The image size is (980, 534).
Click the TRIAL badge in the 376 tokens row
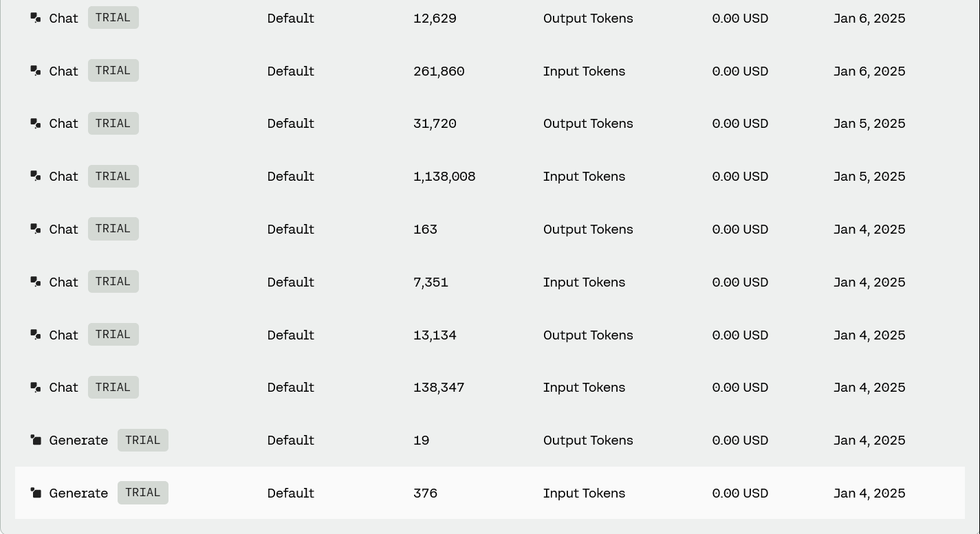(x=143, y=493)
